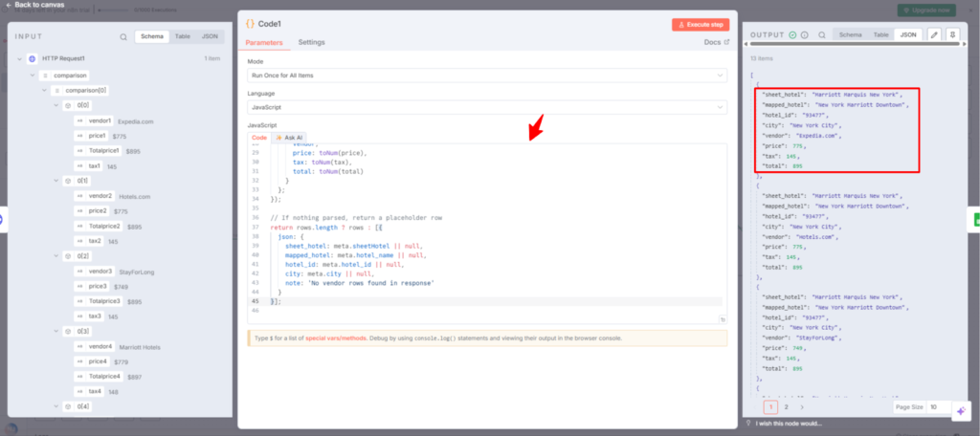The width and height of the screenshot is (980, 436).
Task: Click the code editor expand icon
Action: pyautogui.click(x=723, y=319)
